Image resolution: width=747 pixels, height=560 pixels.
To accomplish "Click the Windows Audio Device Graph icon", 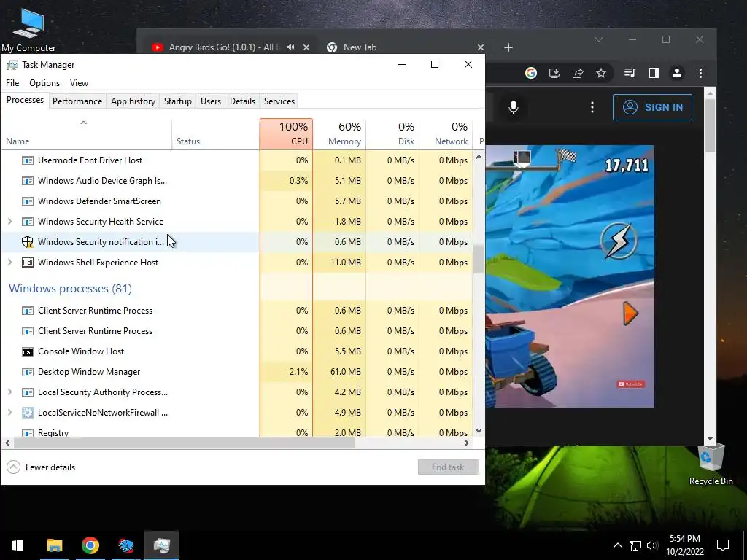I will [28, 181].
